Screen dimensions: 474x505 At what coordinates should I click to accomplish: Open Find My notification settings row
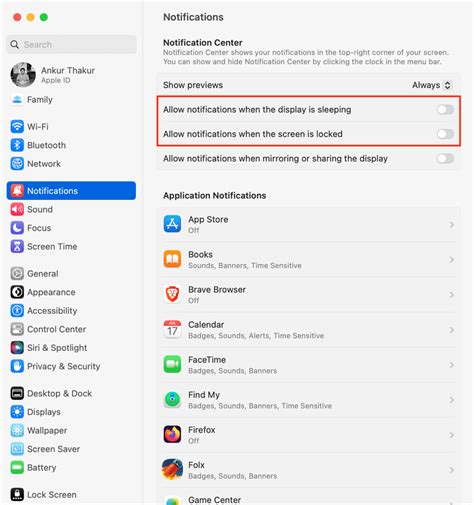pyautogui.click(x=309, y=400)
